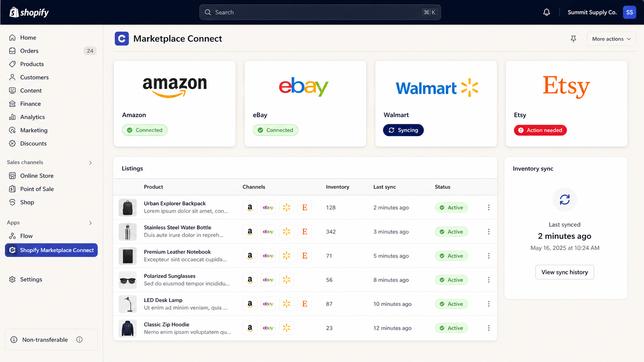Click Summit Supply Co. store name
644x362 pixels.
pyautogui.click(x=592, y=12)
